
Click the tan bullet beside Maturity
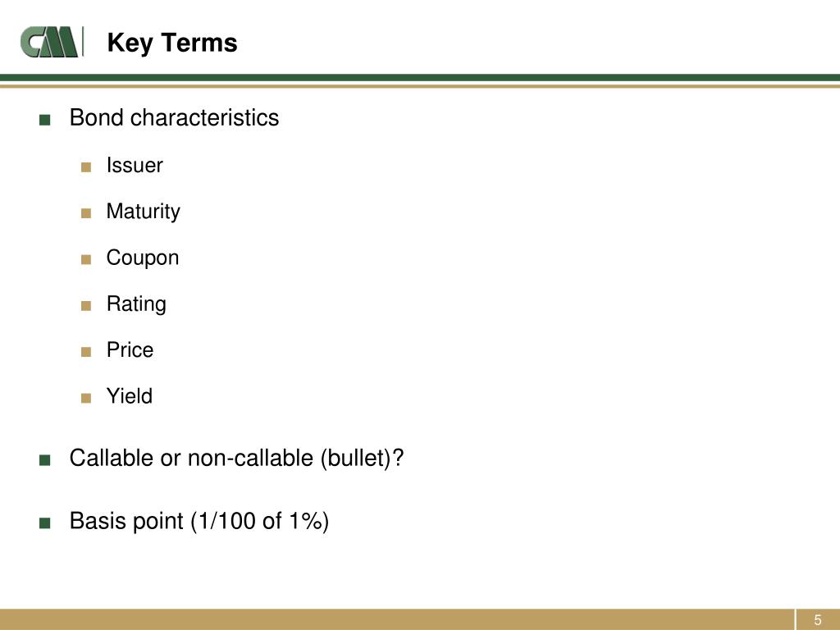pyautogui.click(x=86, y=213)
